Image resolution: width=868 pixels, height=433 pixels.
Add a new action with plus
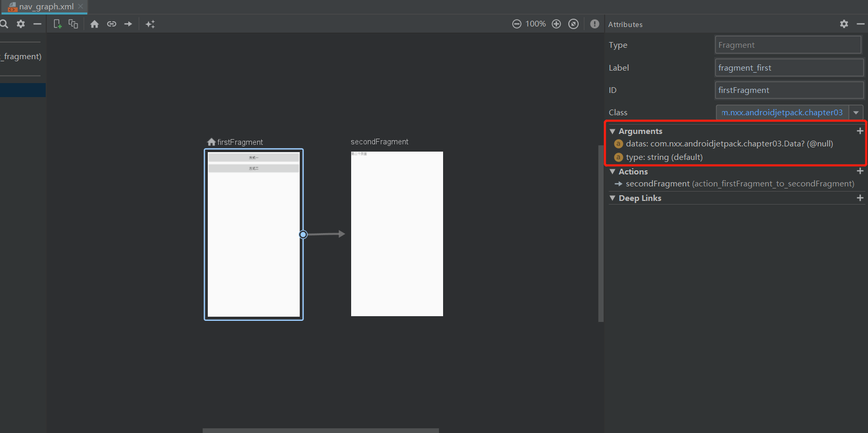click(860, 171)
